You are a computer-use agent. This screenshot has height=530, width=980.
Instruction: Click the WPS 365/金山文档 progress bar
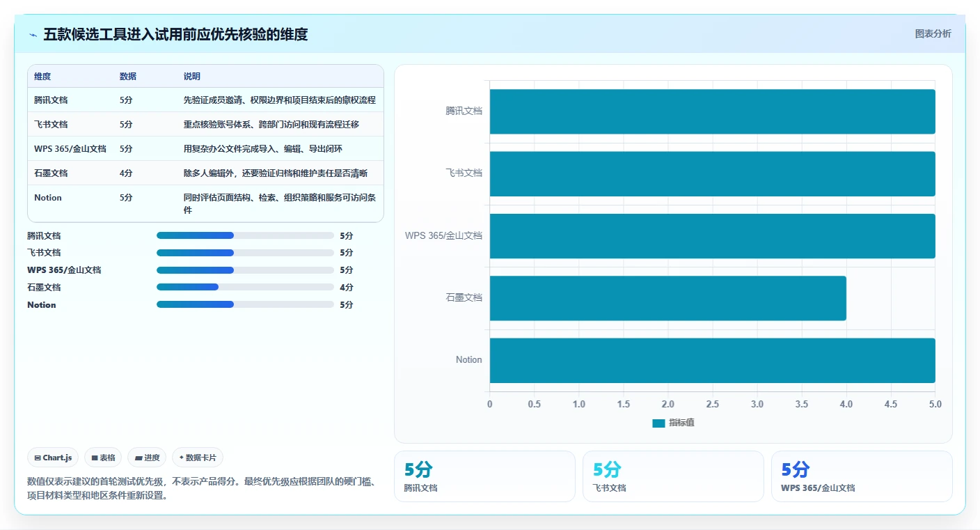coord(245,270)
